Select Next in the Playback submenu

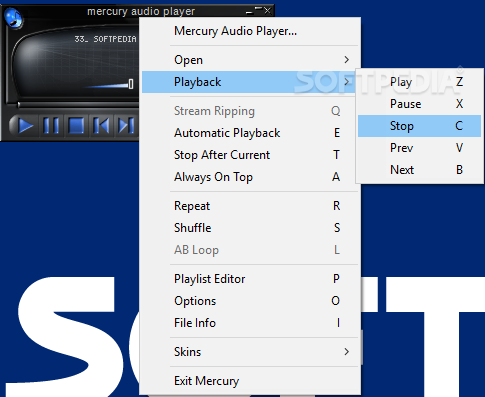(419, 170)
